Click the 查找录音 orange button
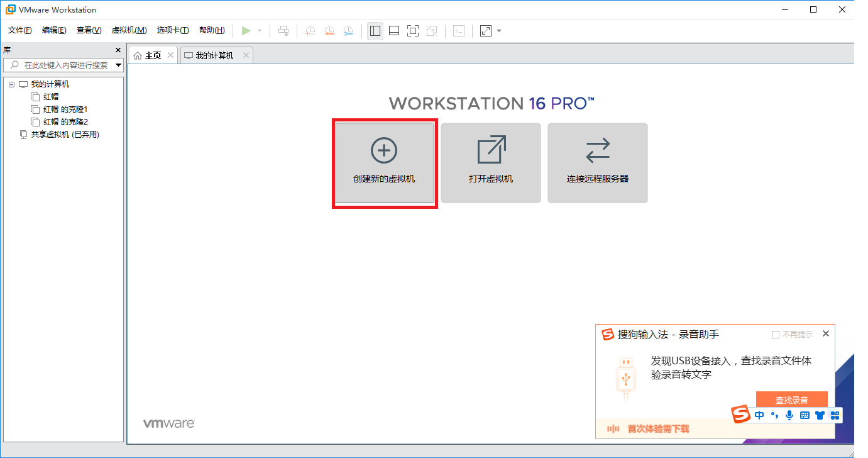The image size is (868, 458). 791,400
